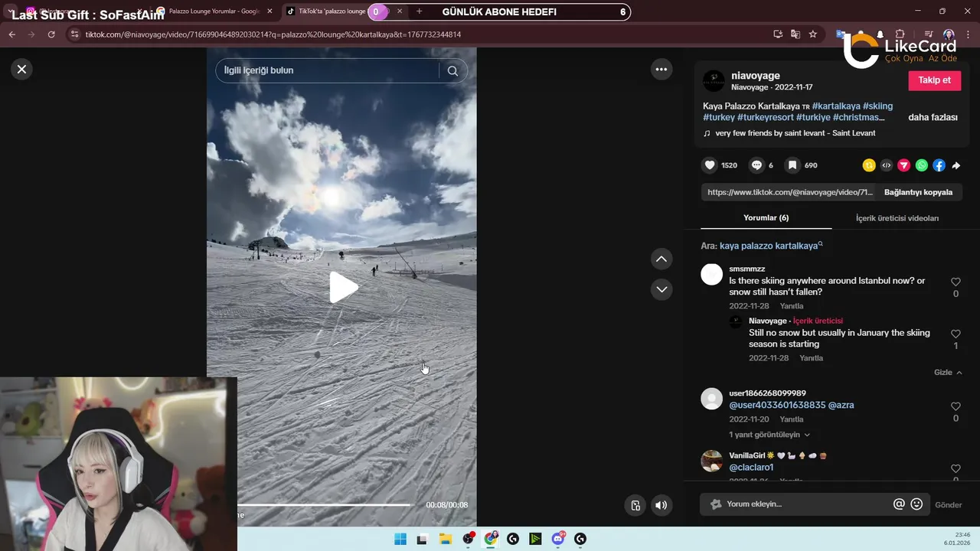Send comment with Gönder button
This screenshot has height=551, width=980.
pyautogui.click(x=948, y=505)
